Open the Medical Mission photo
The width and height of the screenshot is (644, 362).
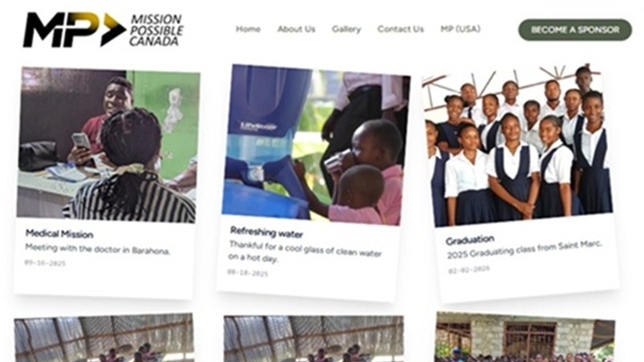pos(108,145)
